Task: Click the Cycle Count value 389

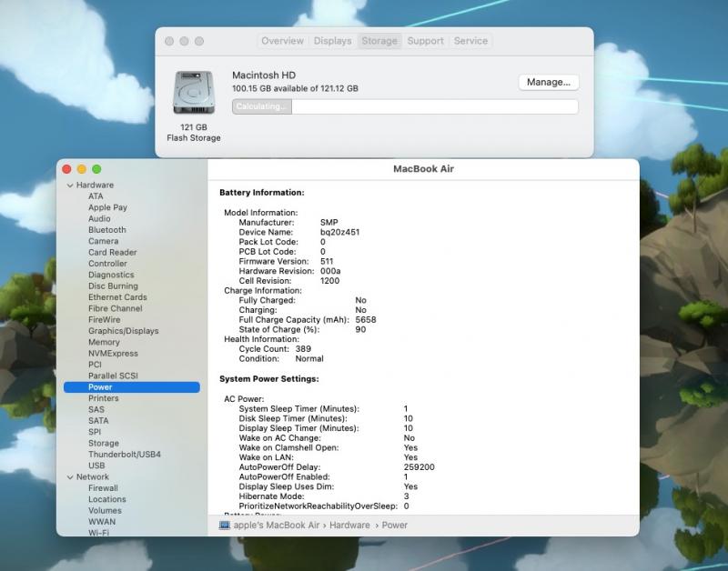Action: click(x=303, y=349)
